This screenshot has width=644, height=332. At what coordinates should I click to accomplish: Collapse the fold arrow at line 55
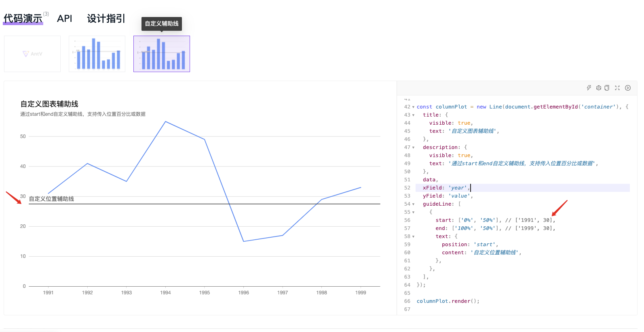[413, 212]
